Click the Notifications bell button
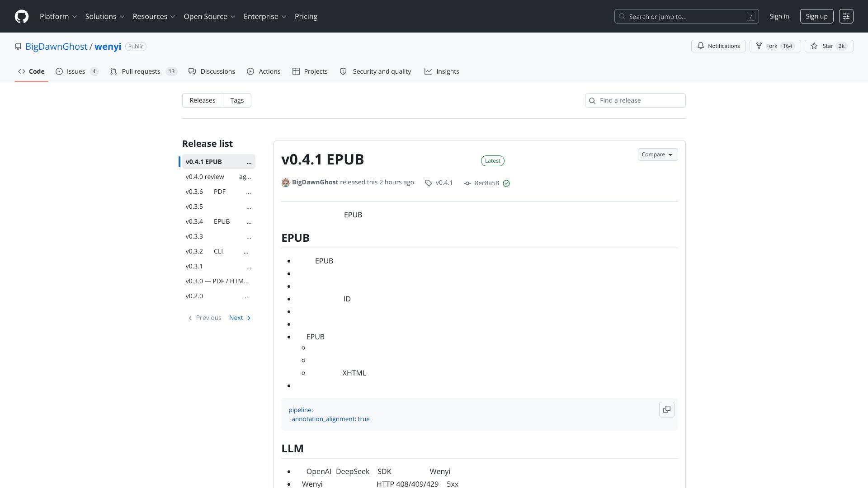The height and width of the screenshot is (488, 868). [x=718, y=46]
